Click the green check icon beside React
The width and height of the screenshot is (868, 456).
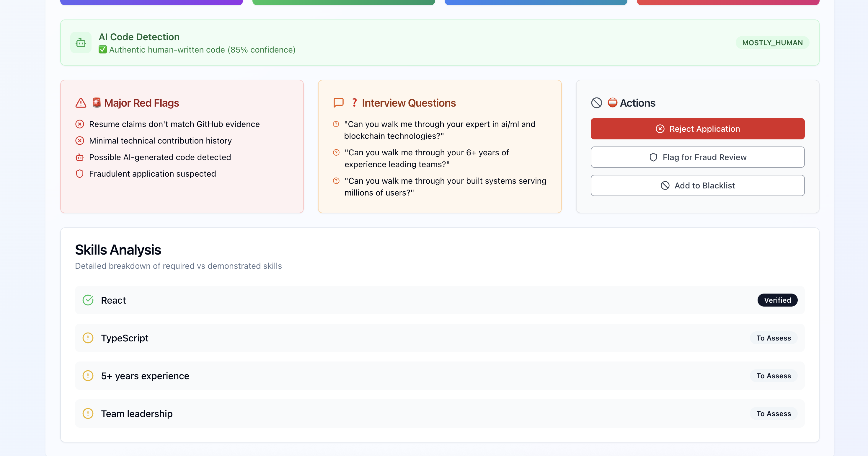88,300
